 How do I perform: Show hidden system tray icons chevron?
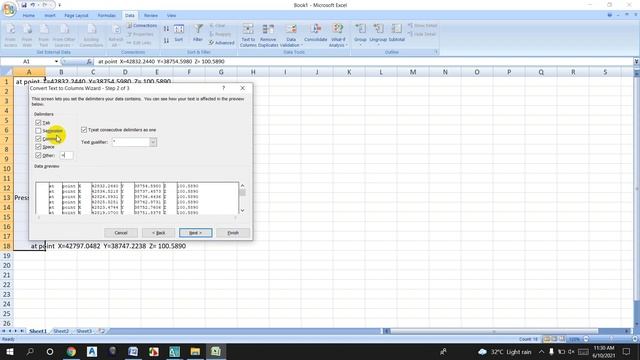541,351
